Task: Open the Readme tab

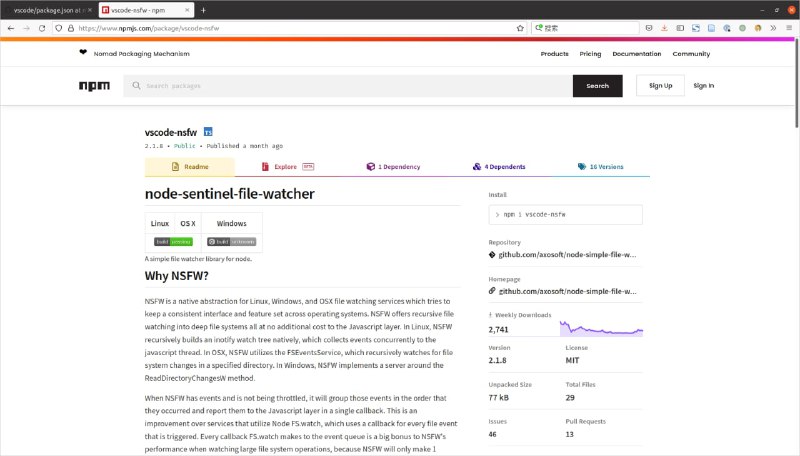Action: point(190,167)
